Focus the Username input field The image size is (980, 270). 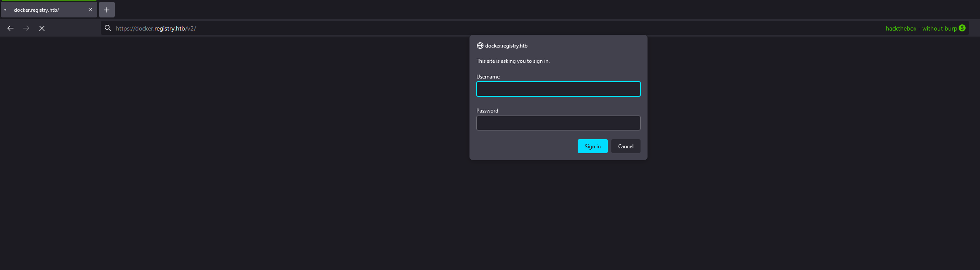pyautogui.click(x=558, y=89)
